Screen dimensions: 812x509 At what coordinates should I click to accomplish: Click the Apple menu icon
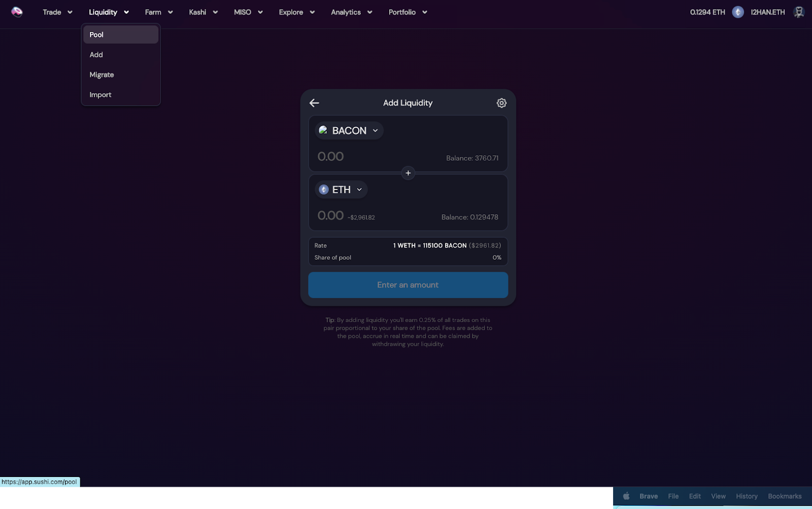[x=626, y=496]
